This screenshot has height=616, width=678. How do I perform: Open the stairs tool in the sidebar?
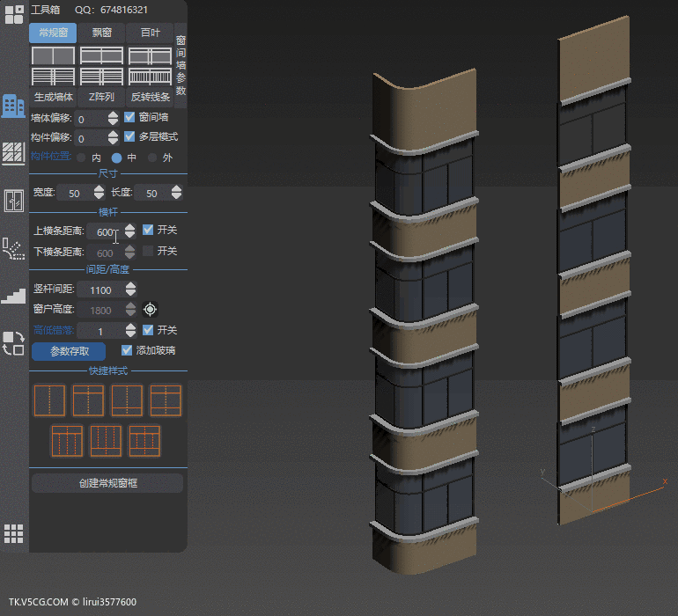[x=13, y=295]
